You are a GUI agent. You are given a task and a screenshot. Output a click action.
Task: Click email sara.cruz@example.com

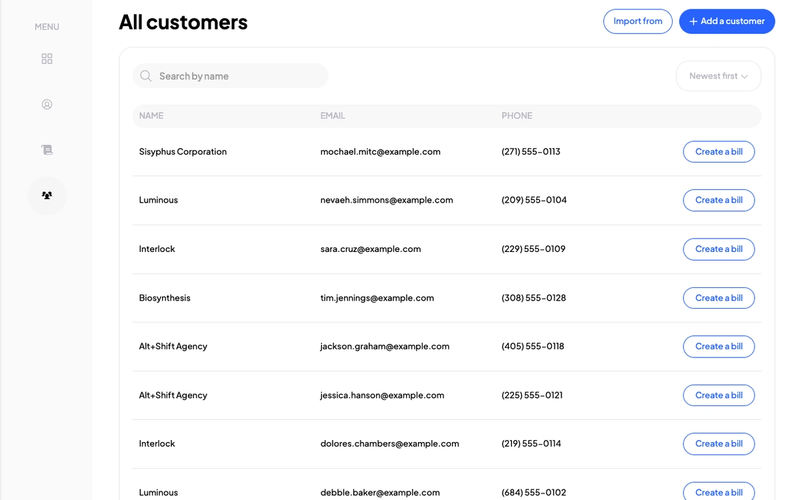click(370, 249)
